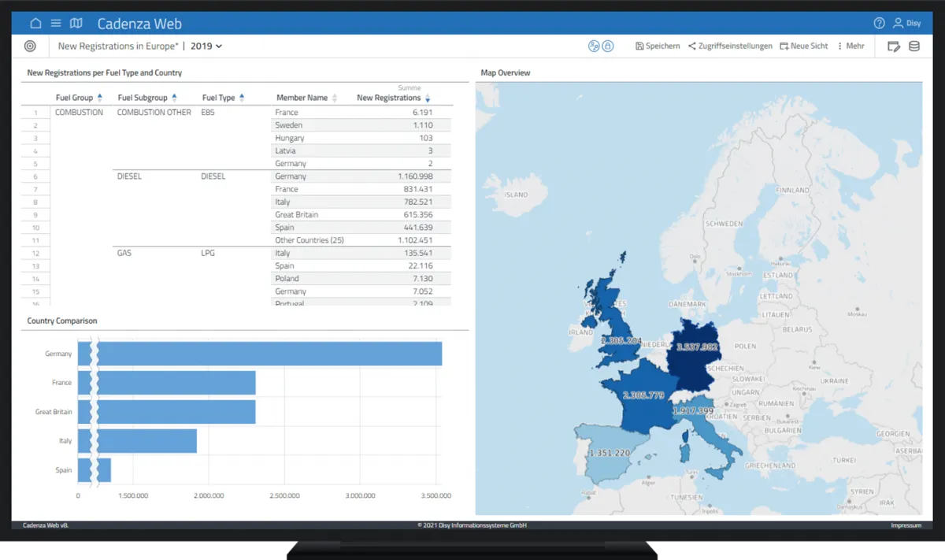The width and height of the screenshot is (945, 560).
Task: Toggle the circled lock icon
Action: tap(608, 46)
